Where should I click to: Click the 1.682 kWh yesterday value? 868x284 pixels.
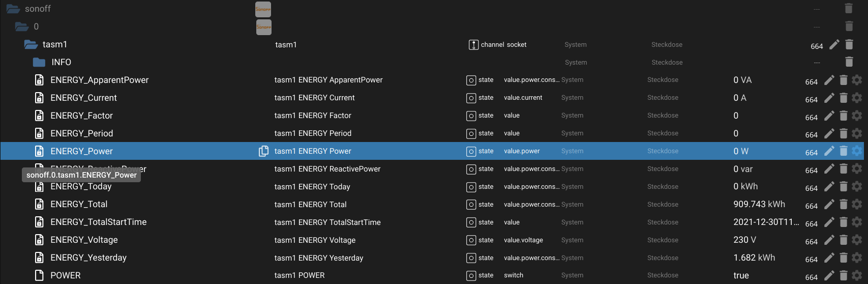click(754, 258)
